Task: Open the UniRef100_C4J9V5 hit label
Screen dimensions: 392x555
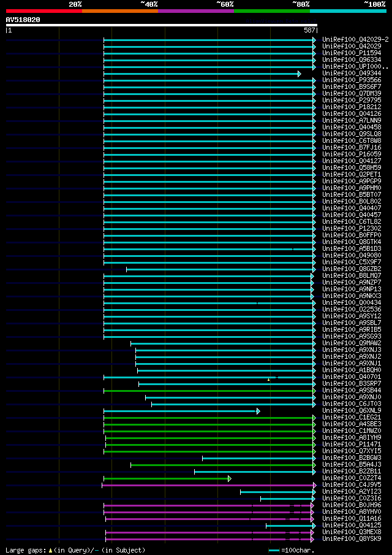Action: tap(352, 485)
